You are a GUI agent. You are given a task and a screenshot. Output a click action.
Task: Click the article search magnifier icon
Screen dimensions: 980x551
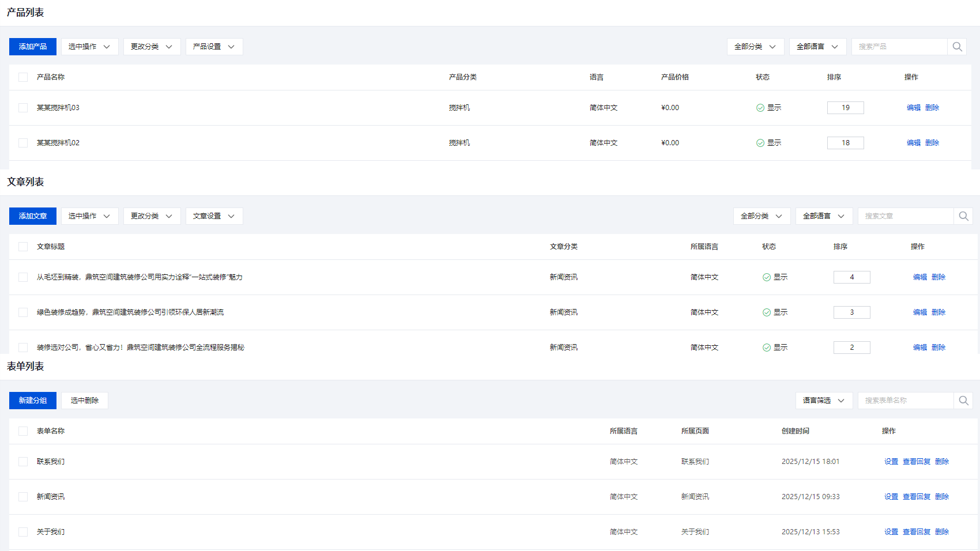(963, 216)
